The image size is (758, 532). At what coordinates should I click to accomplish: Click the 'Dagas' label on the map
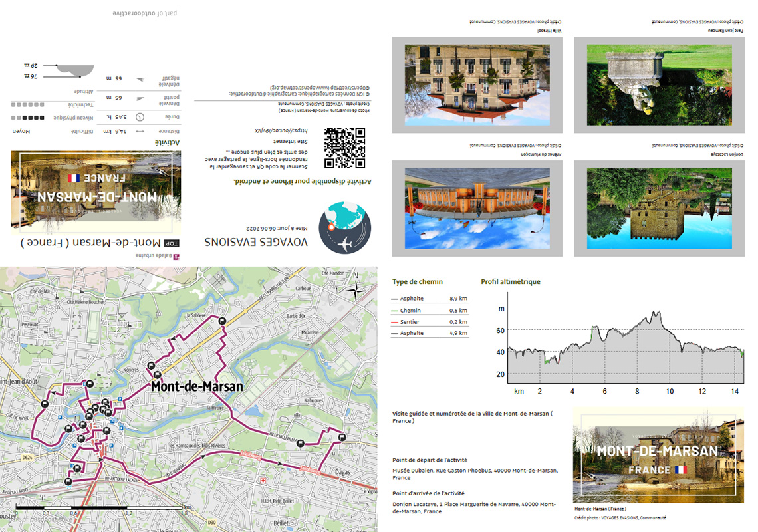342,472
